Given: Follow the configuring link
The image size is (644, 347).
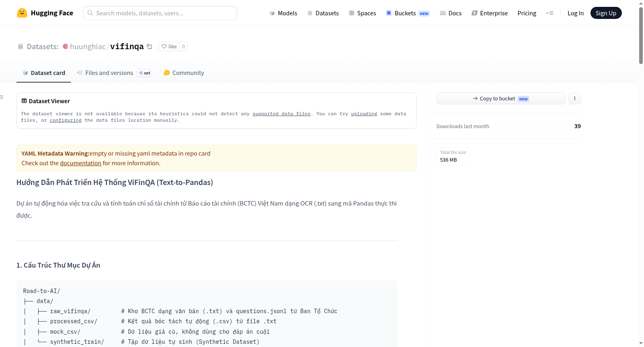Looking at the screenshot, I should (x=66, y=121).
